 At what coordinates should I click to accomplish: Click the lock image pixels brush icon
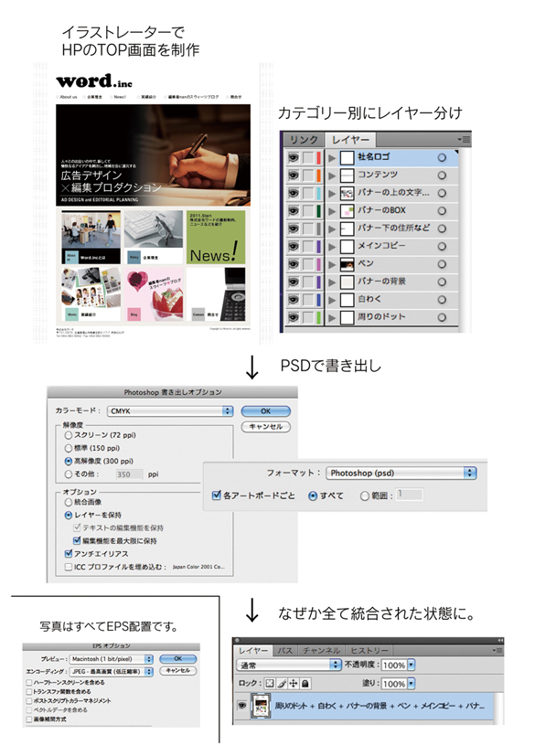[x=283, y=683]
